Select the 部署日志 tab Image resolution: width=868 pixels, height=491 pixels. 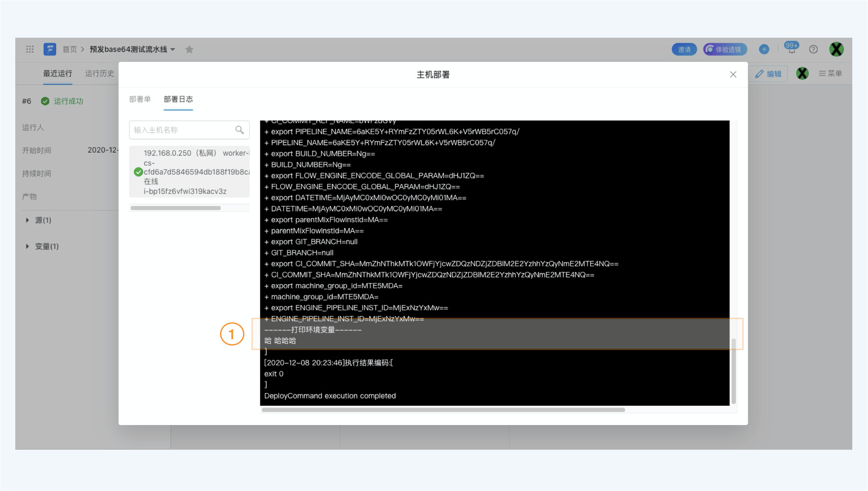click(x=178, y=99)
